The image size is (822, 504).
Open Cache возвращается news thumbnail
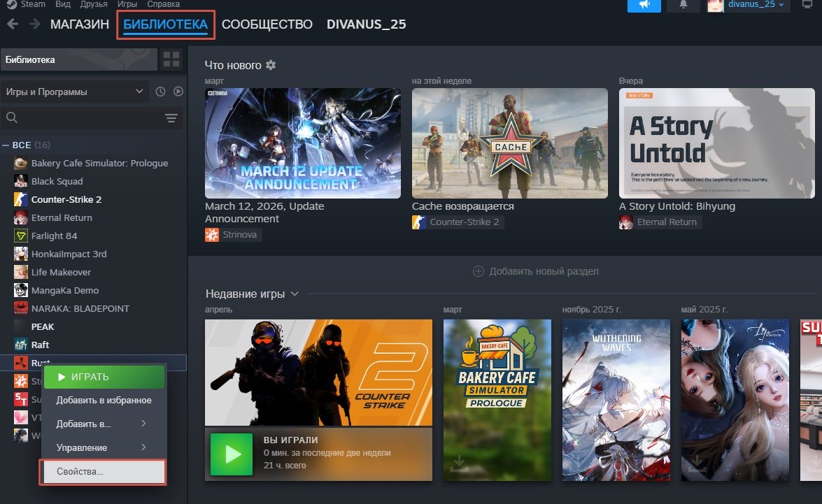509,143
